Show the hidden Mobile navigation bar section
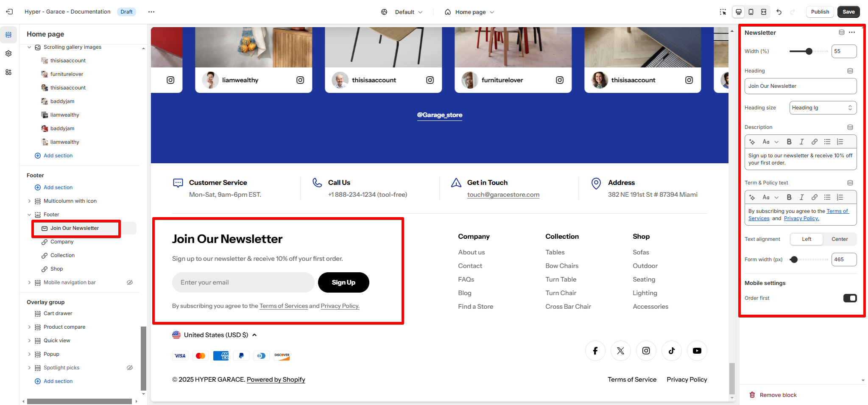Image resolution: width=868 pixels, height=405 pixels. (130, 282)
